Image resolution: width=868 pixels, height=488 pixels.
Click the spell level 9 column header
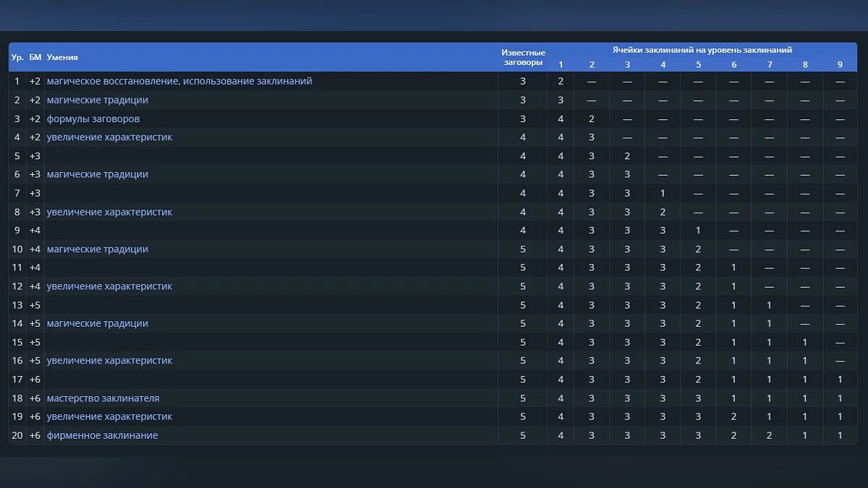pyautogui.click(x=840, y=64)
